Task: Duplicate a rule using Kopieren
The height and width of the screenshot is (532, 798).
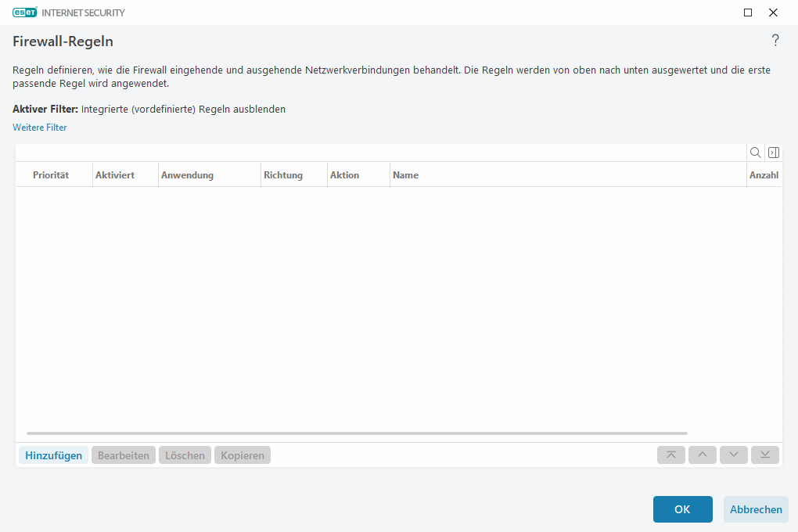Action: click(x=242, y=455)
